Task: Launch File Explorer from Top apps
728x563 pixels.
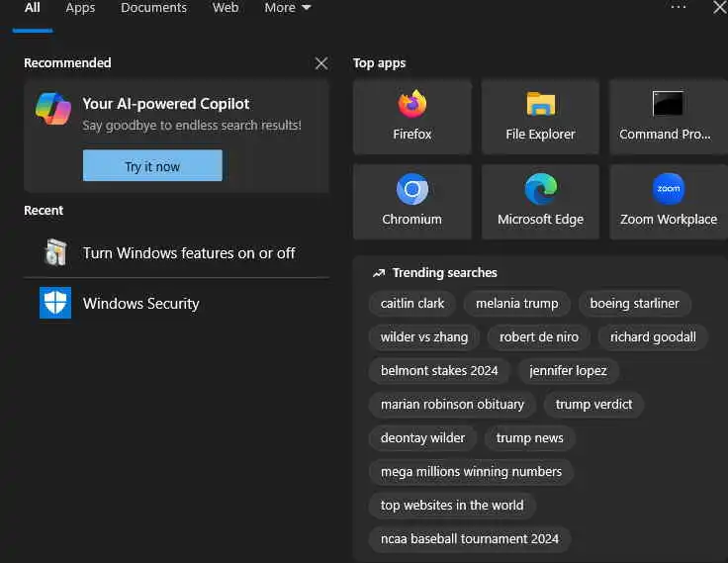Action: (540, 104)
